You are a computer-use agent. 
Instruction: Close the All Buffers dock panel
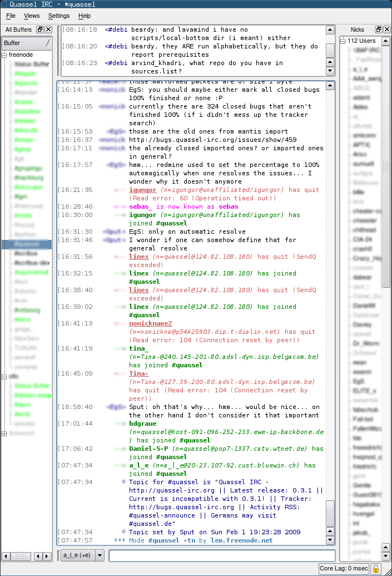(48, 29)
